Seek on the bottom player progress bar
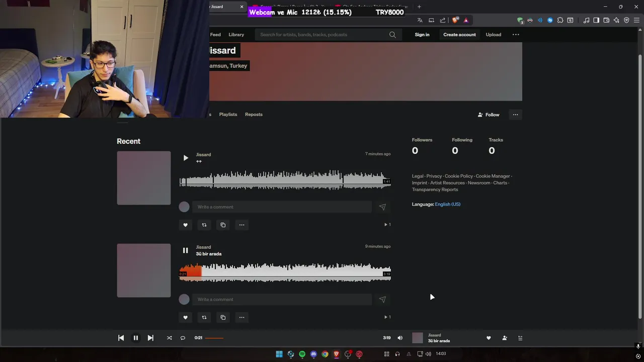 tap(293, 338)
